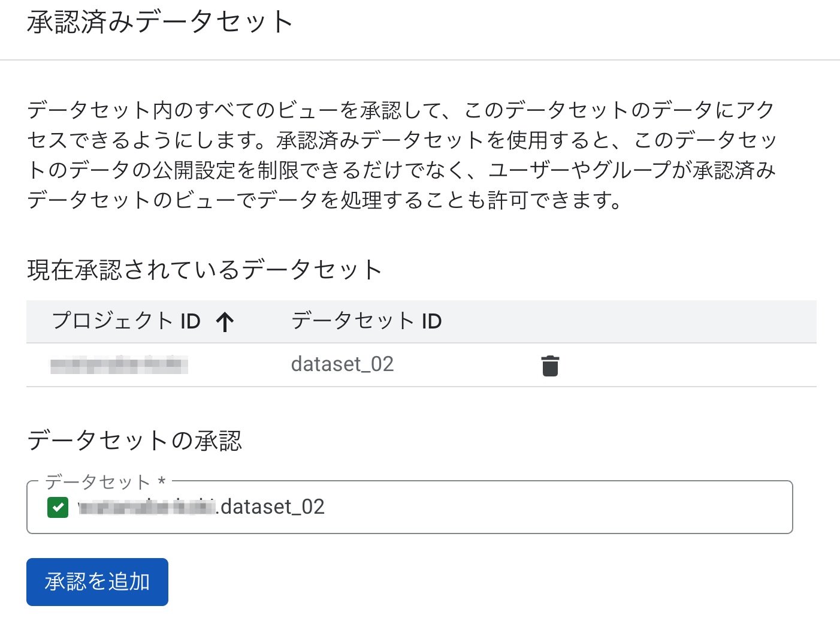
Task: Select the プロジェクト ID column header
Action: 126,321
